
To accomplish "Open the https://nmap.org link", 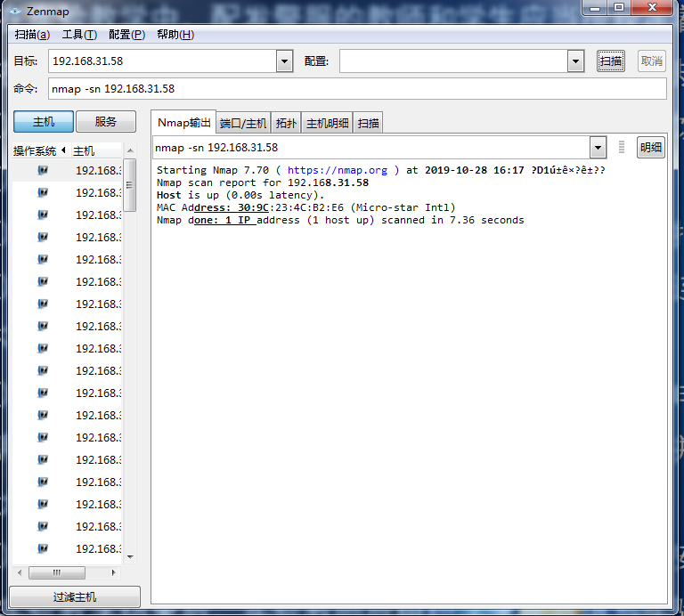I will [338, 170].
